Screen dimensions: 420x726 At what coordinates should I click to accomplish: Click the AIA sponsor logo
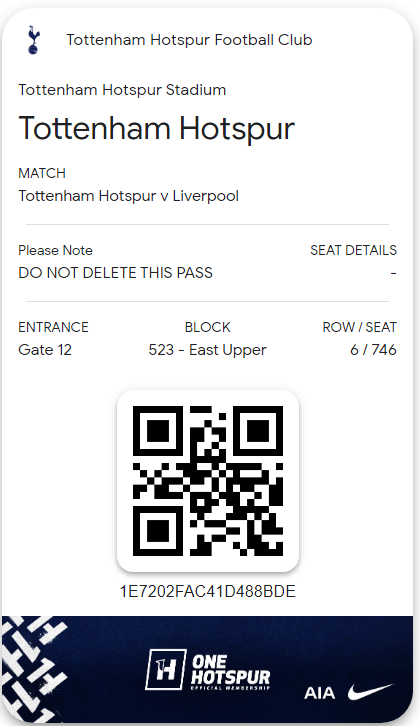[x=320, y=693]
